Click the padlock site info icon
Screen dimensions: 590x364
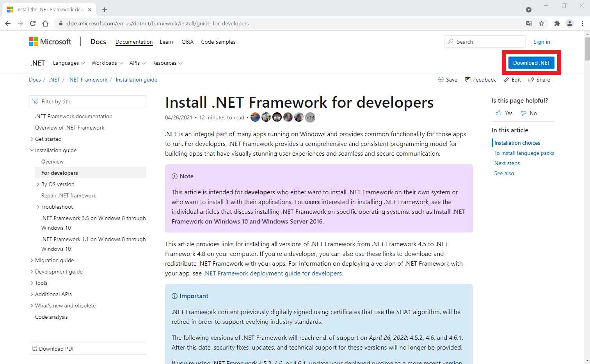(60, 23)
